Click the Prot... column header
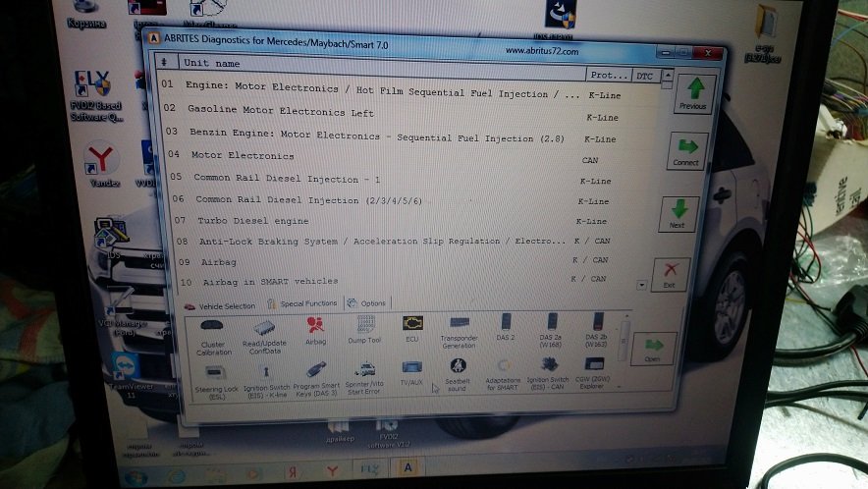The height and width of the screenshot is (489, 868). (609, 75)
